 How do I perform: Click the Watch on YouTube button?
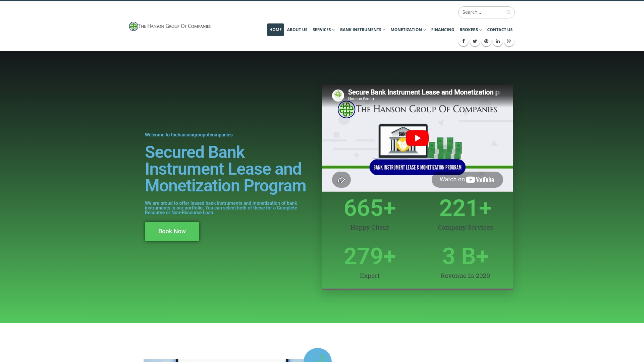click(x=467, y=180)
